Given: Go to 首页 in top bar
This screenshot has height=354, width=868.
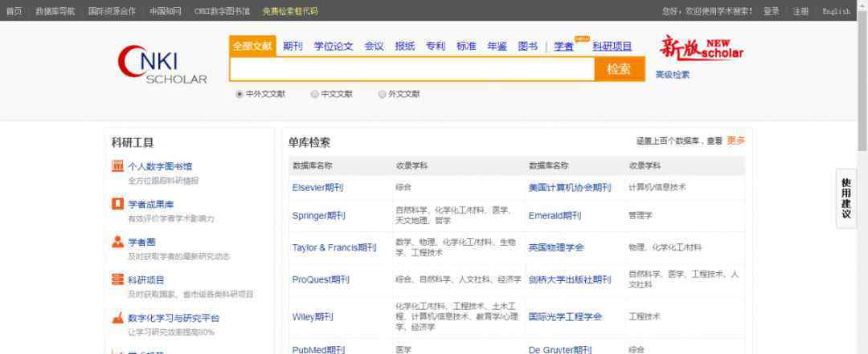Looking at the screenshot, I should click(14, 11).
